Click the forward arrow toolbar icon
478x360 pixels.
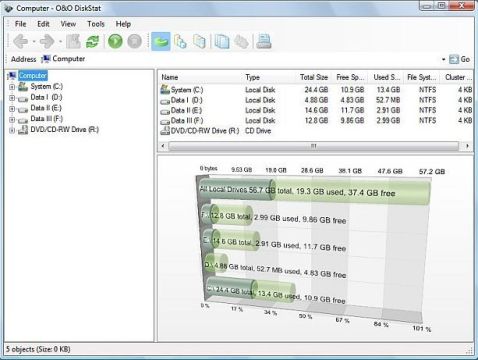click(x=47, y=42)
